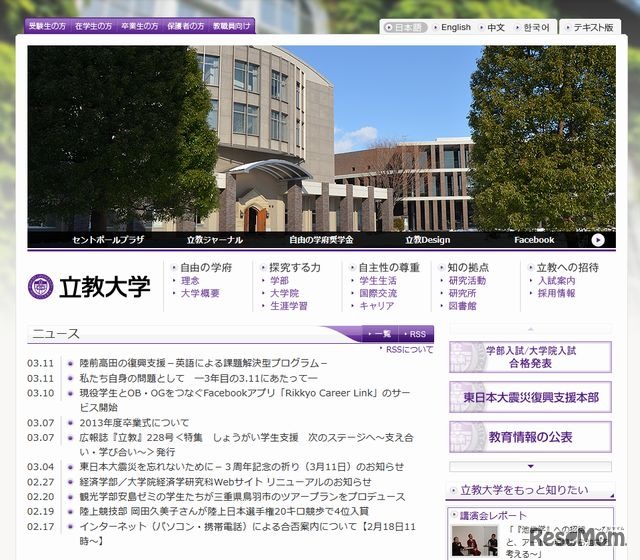Click the main campus photo banner
The width and height of the screenshot is (640, 560).
[322, 138]
